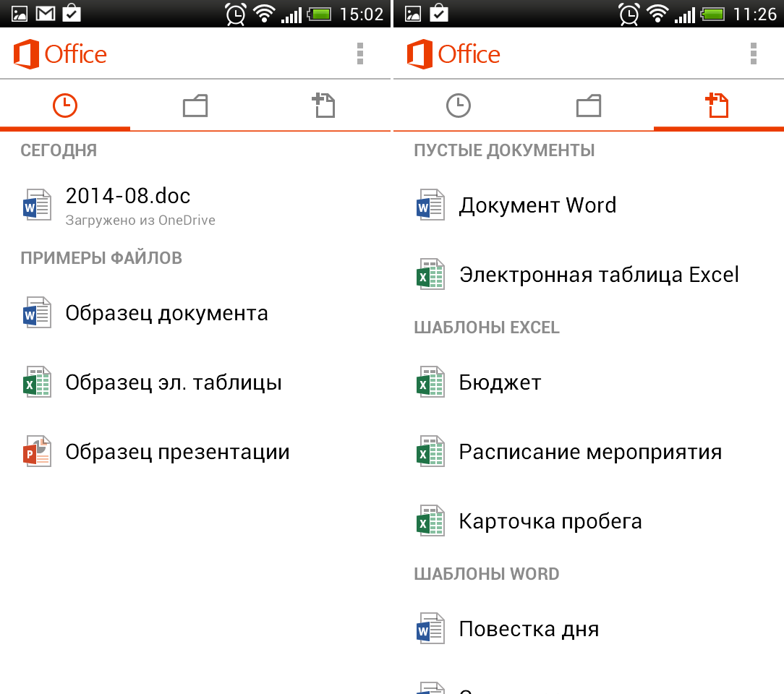The height and width of the screenshot is (694, 784).
Task: Tap alarm clock icon in right status bar
Action: (x=629, y=14)
